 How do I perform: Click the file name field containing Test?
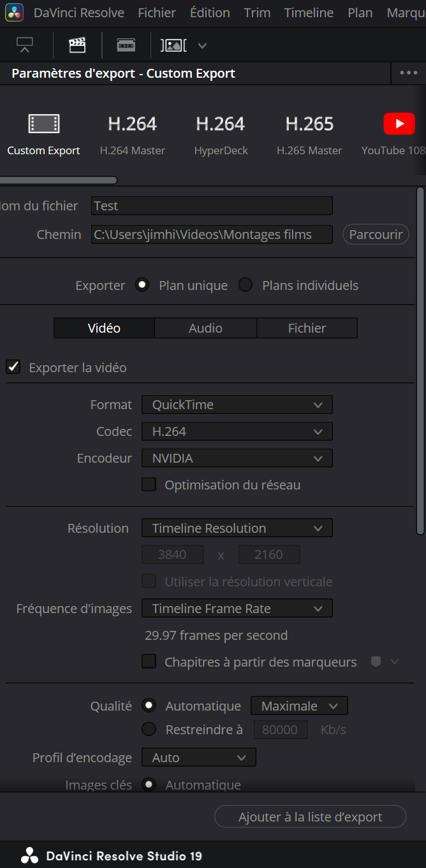coord(212,206)
